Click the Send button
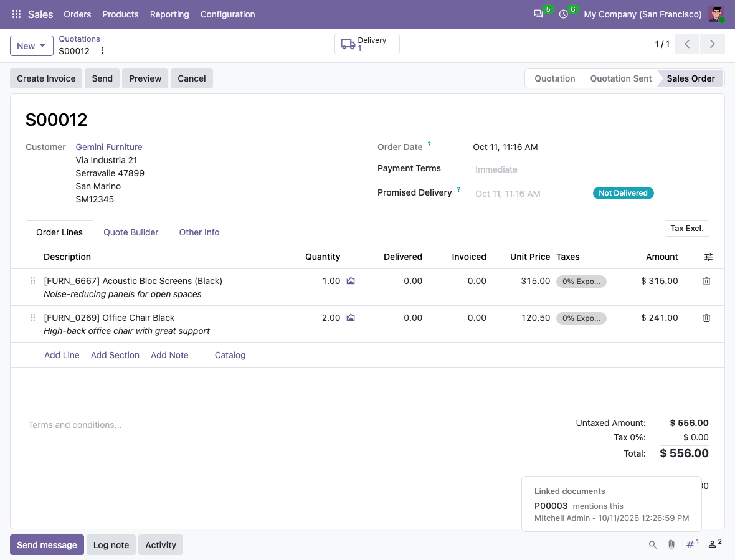Screen dimensions: 735x560 tap(102, 78)
